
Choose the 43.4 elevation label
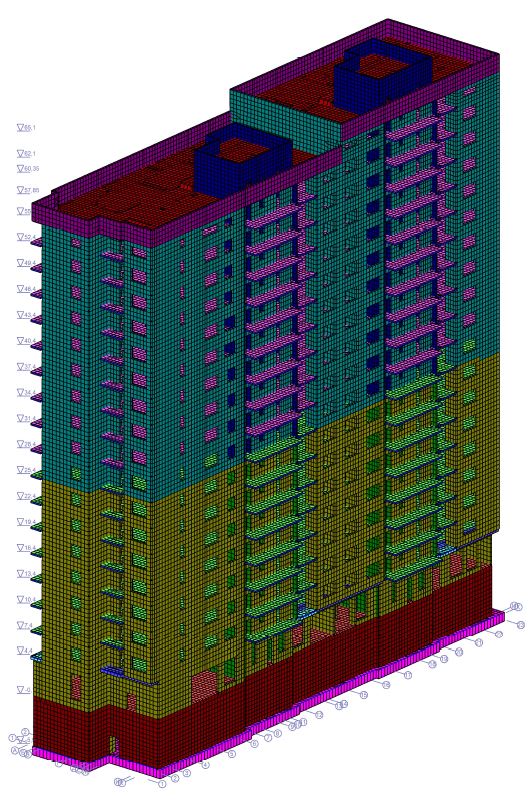click(x=26, y=315)
